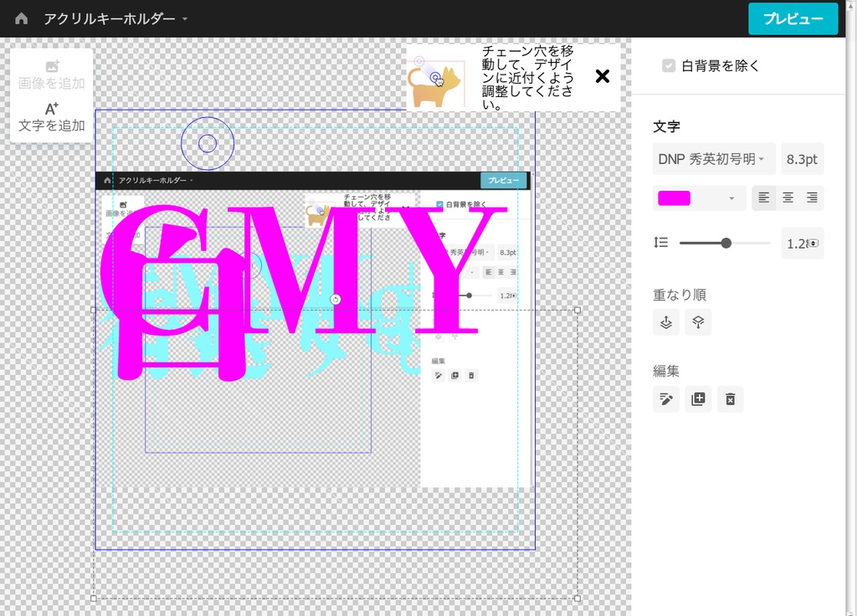Align text center

coord(788,198)
